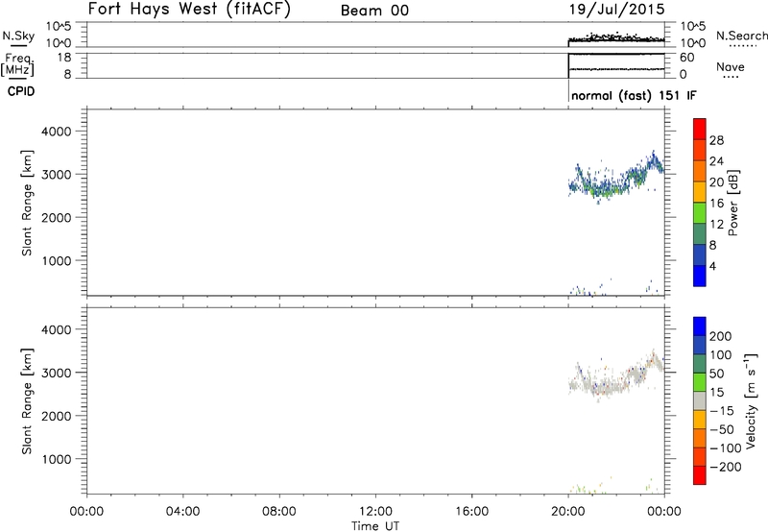Click the '18' frequency axis value
The height and width of the screenshot is (532, 768).
[x=64, y=58]
